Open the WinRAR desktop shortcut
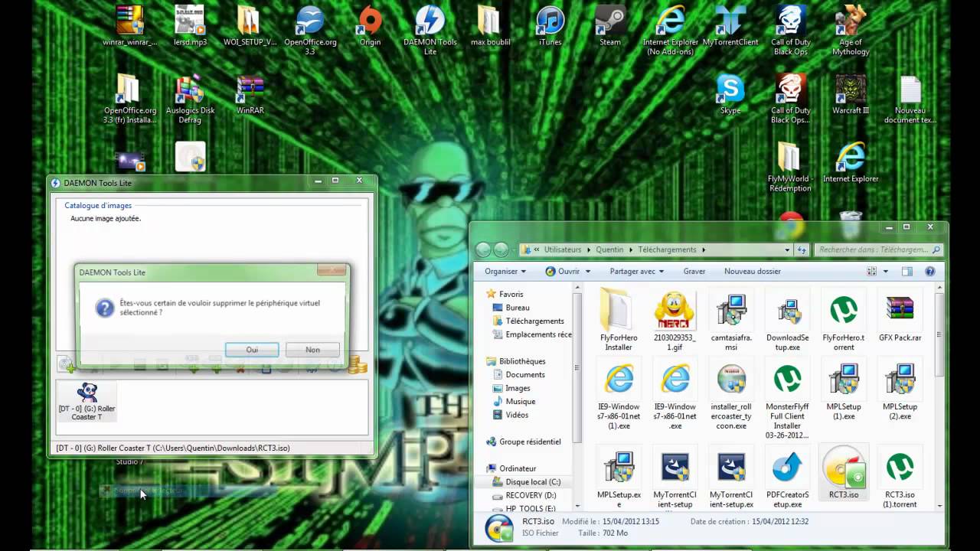The height and width of the screenshot is (551, 980). 250,94
